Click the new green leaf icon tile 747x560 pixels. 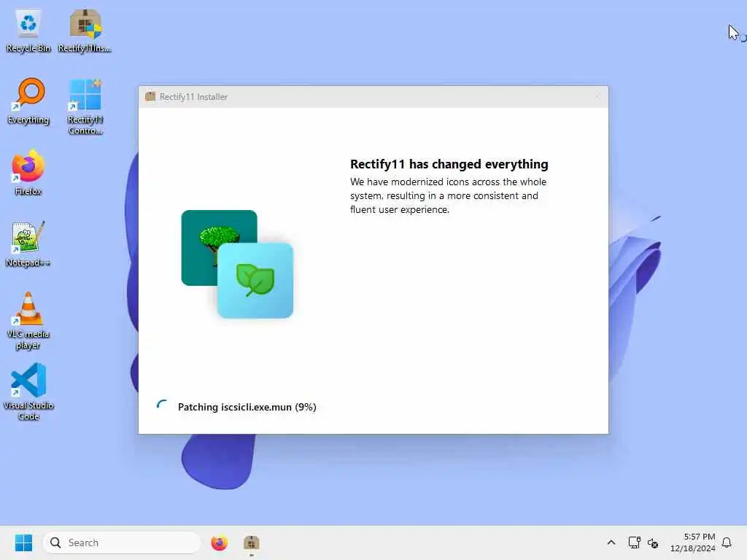pos(255,281)
